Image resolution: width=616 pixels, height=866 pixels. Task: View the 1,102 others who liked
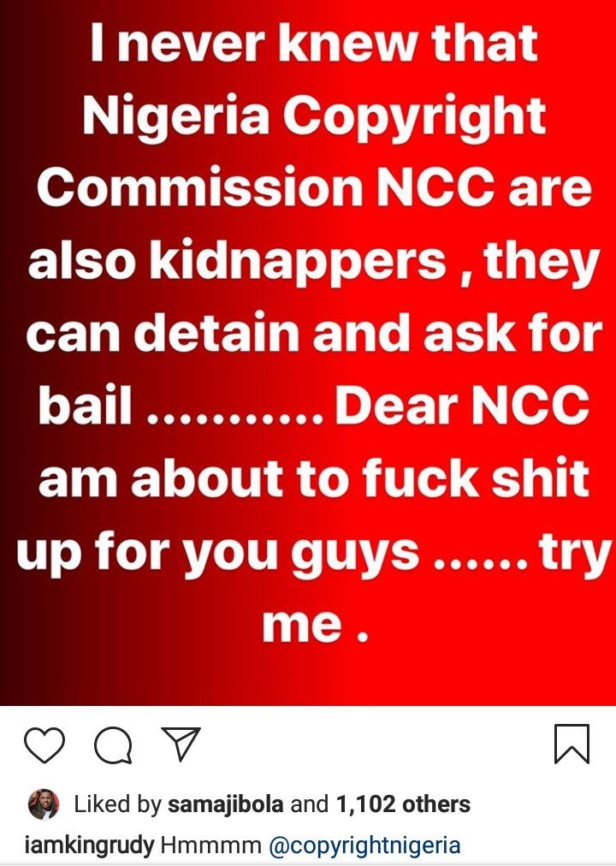(x=403, y=804)
